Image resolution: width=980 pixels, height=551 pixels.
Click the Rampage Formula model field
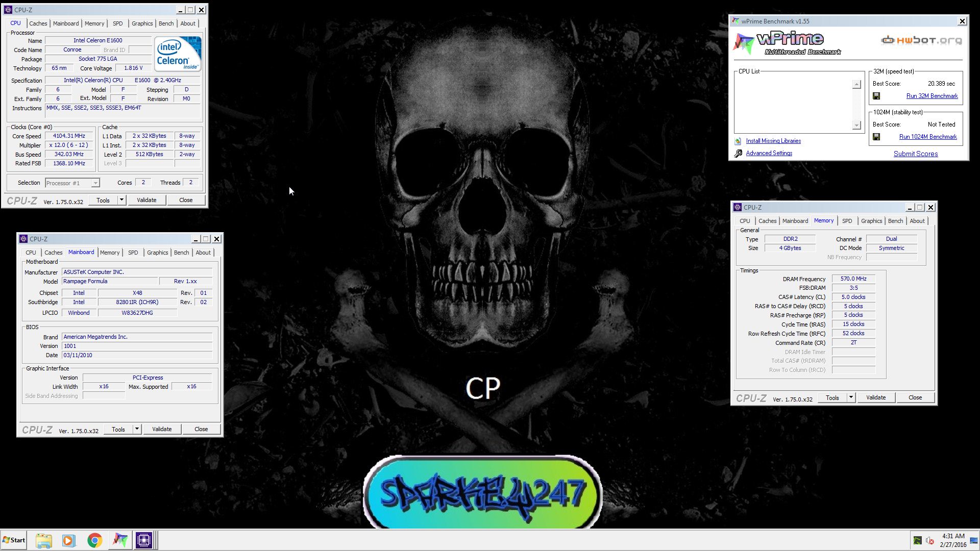[110, 281]
